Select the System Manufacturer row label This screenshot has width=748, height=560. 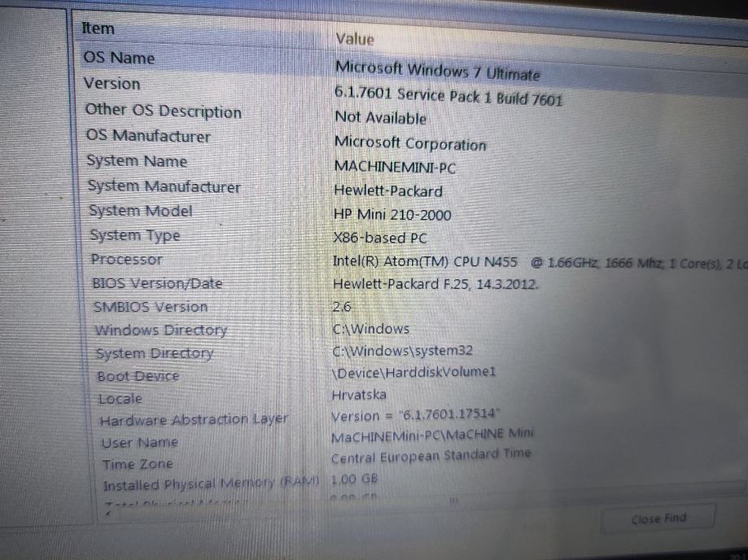coord(164,186)
